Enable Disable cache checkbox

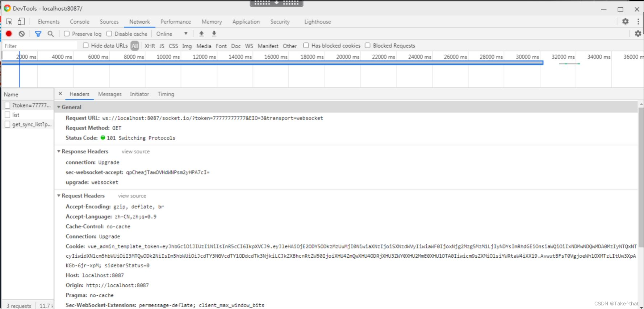point(109,34)
